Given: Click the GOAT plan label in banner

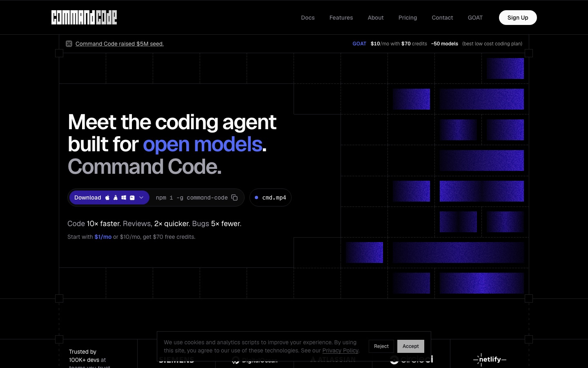Looking at the screenshot, I should 359,44.
